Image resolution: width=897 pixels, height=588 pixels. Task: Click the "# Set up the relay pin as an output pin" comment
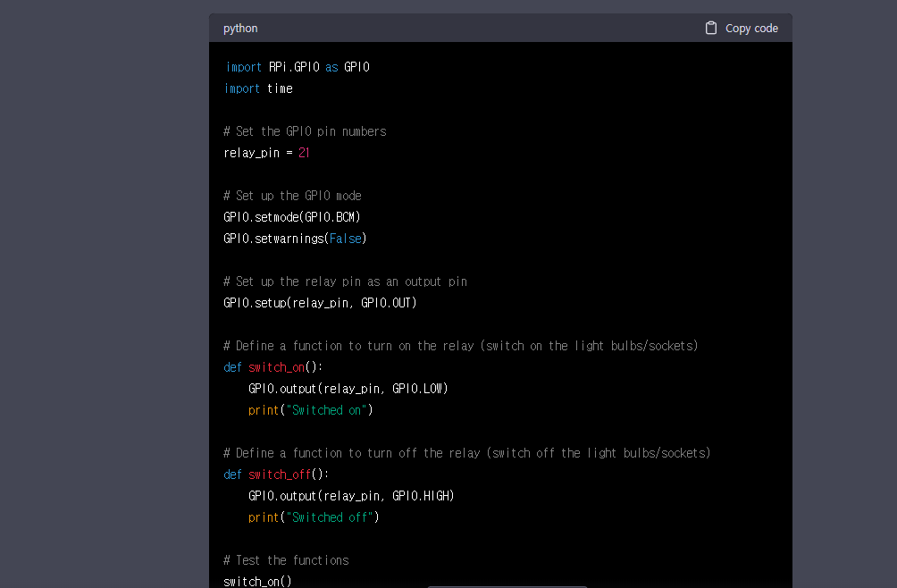(x=346, y=281)
